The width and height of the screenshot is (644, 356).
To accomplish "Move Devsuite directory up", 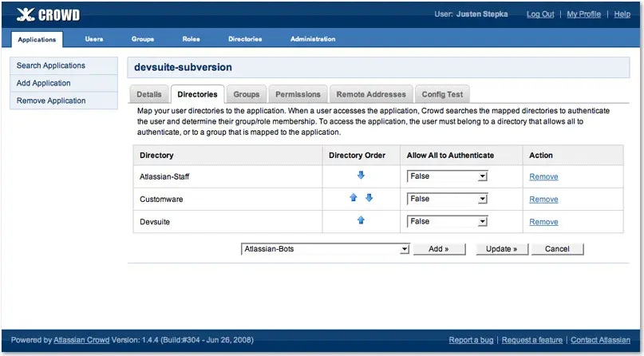I will point(361,220).
